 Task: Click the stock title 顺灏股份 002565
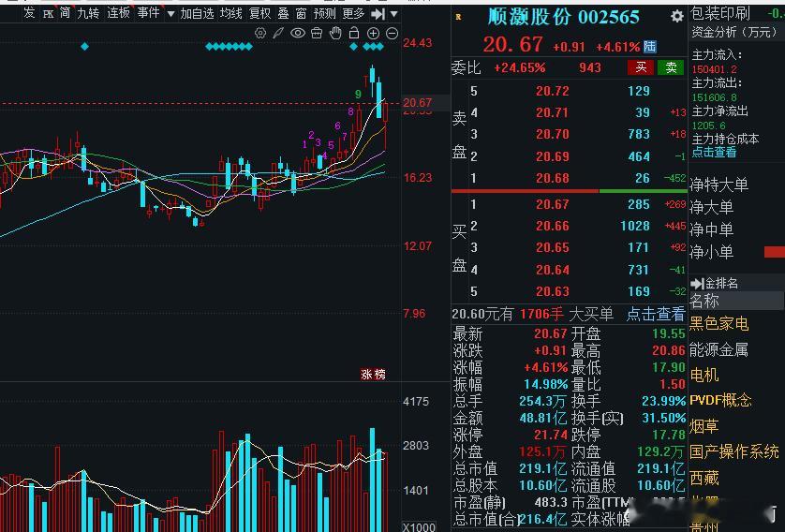[x=564, y=17]
